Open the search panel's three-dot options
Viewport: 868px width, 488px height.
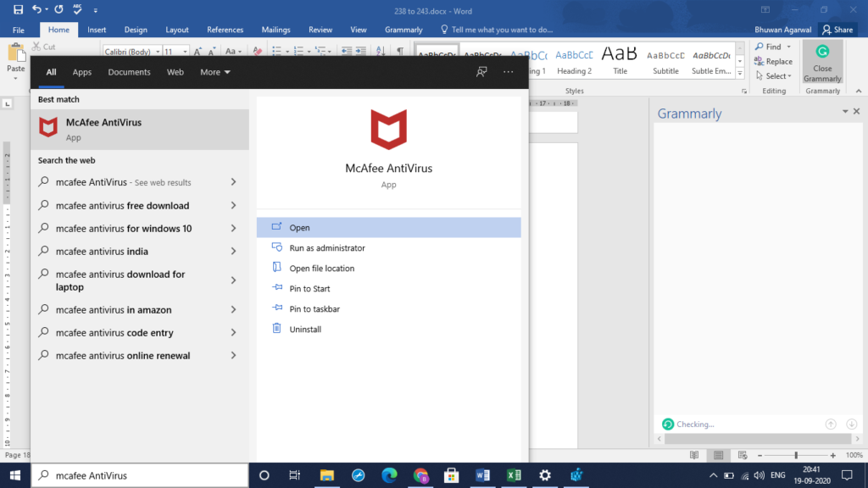click(x=508, y=72)
